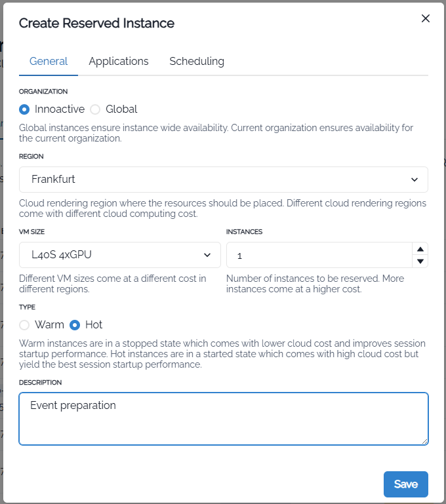Click the description box resize handle

(424, 441)
